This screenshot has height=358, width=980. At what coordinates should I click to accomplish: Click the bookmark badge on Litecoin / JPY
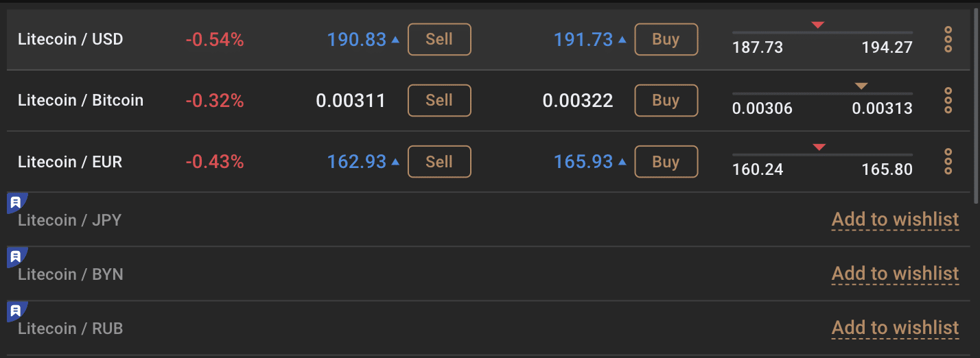[x=16, y=203]
